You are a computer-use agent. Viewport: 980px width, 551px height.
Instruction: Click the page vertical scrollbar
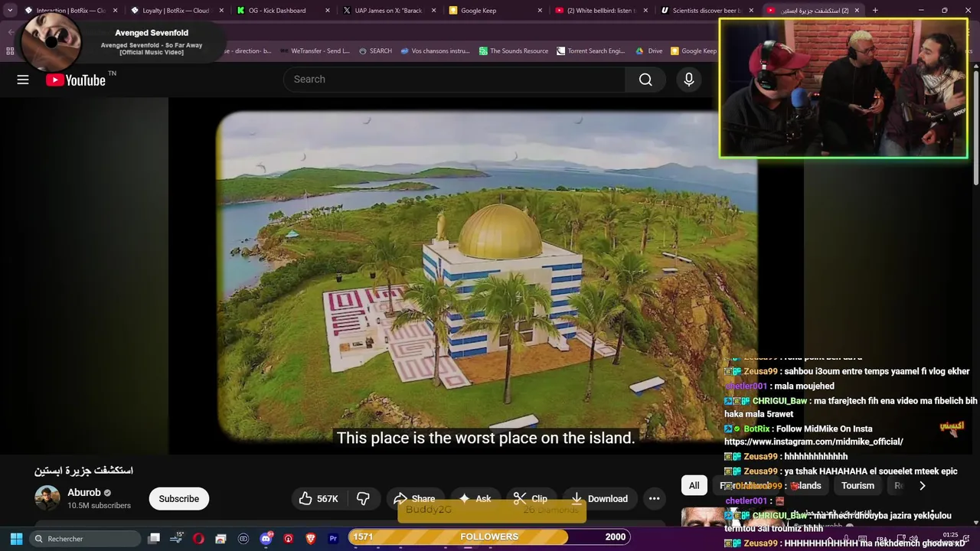click(976, 126)
